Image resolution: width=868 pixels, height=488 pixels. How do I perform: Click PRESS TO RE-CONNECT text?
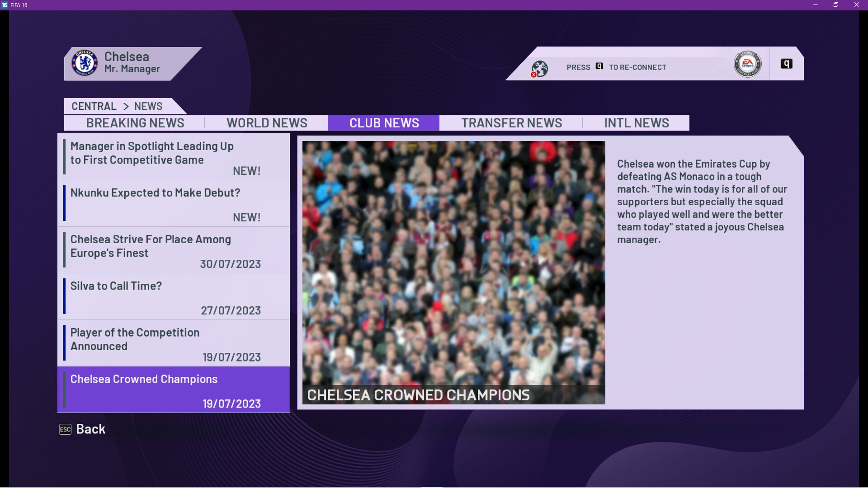click(616, 67)
